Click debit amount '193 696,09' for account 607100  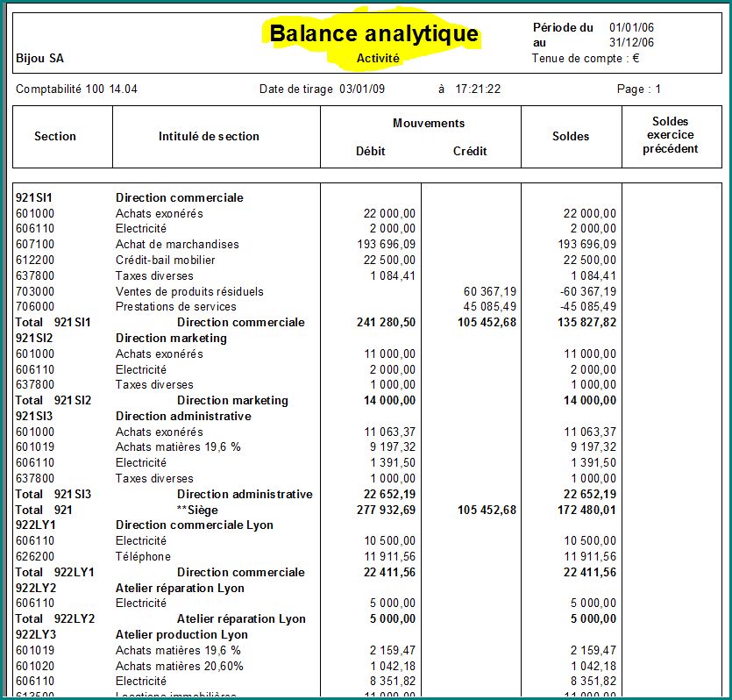coord(386,244)
